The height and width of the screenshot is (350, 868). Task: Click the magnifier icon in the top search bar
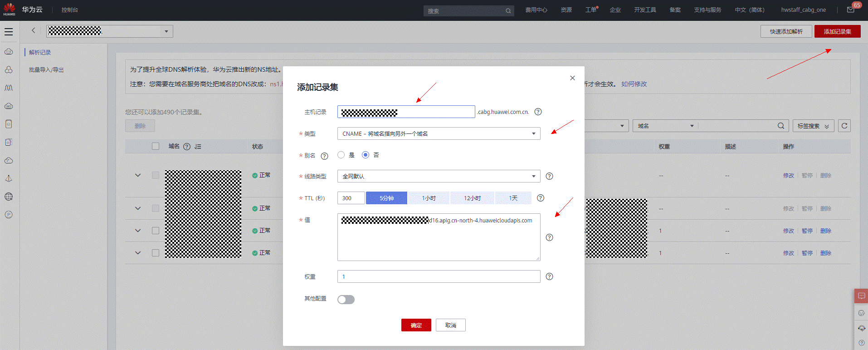click(508, 11)
